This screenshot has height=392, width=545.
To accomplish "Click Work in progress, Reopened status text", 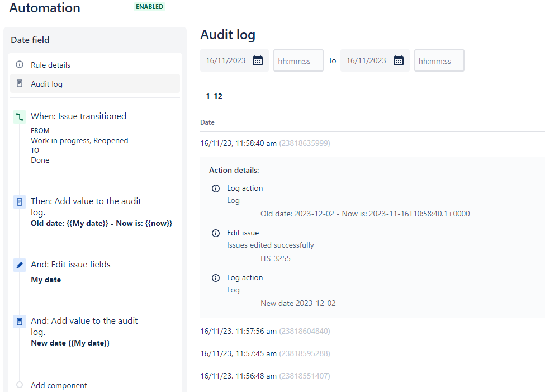I will [79, 140].
